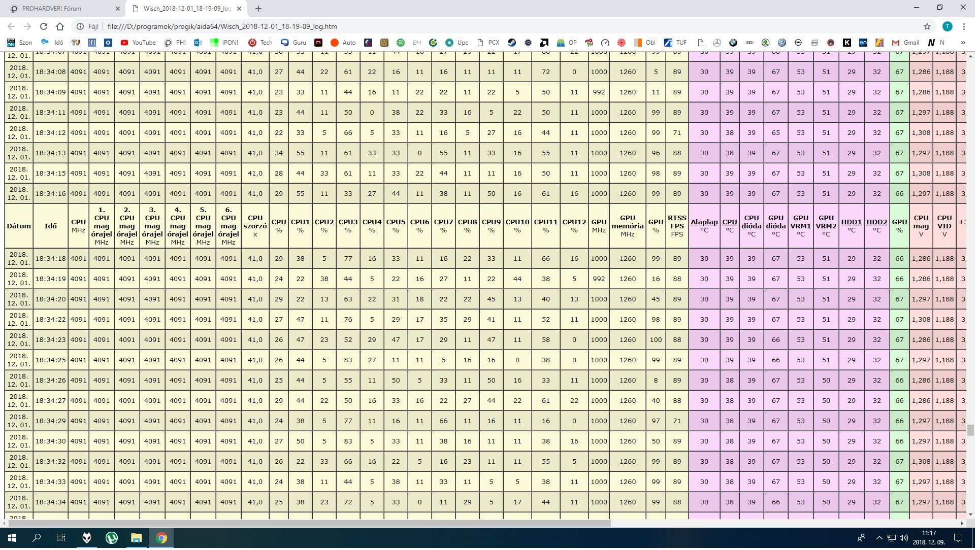Open the Gmail bookmark
The width and height of the screenshot is (980, 550).
[905, 43]
